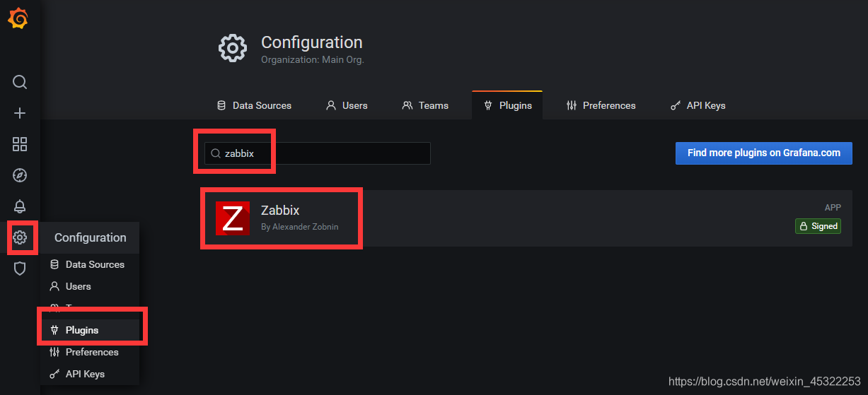Switch to the Teams tab
The height and width of the screenshot is (395, 868).
coord(425,105)
